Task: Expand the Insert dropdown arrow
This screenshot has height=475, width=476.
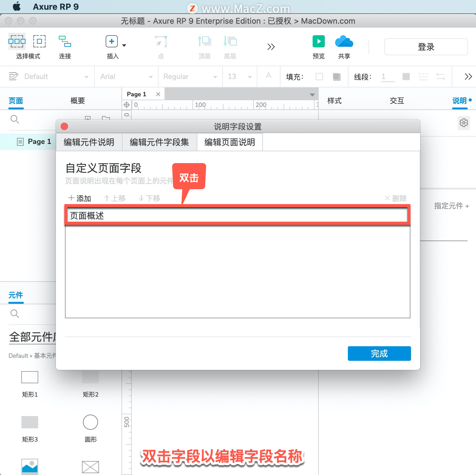Action: (x=124, y=45)
